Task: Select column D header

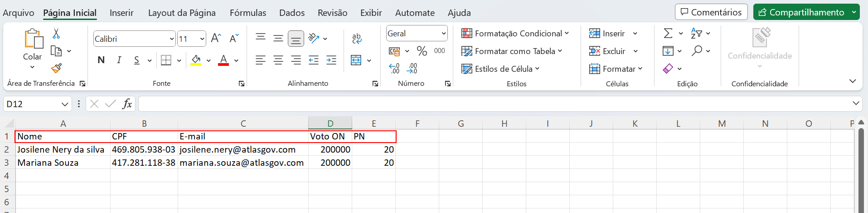Action: [330, 124]
